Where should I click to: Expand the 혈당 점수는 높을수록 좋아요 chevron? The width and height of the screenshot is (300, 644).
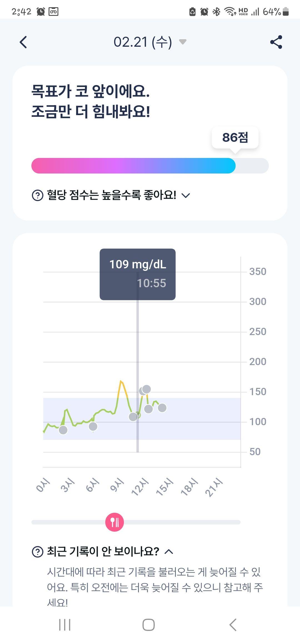point(186,195)
